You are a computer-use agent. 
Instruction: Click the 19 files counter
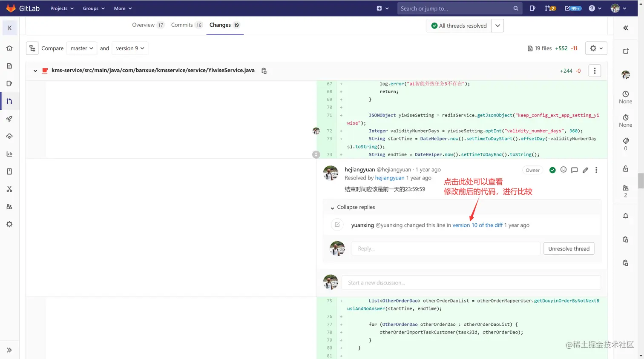(540, 48)
